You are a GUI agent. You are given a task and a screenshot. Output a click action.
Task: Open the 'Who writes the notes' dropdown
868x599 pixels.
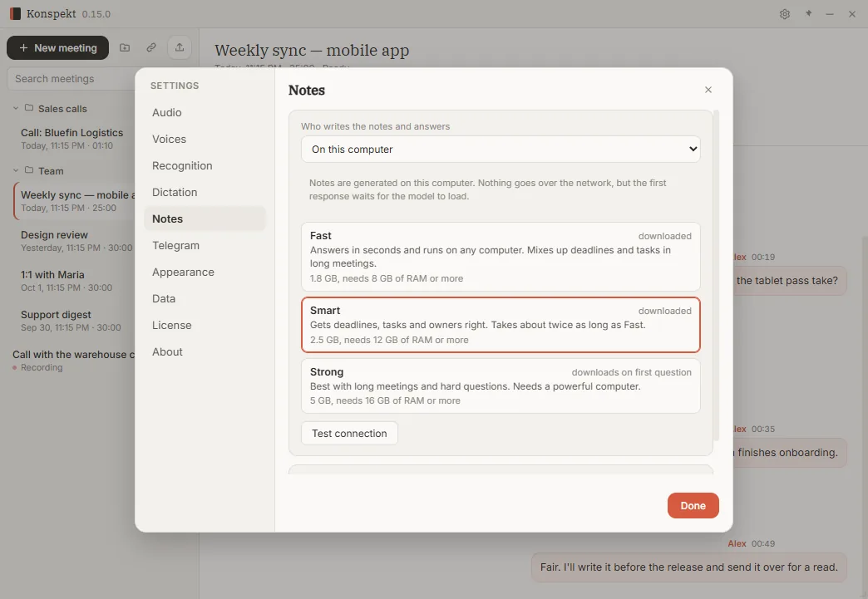click(501, 150)
